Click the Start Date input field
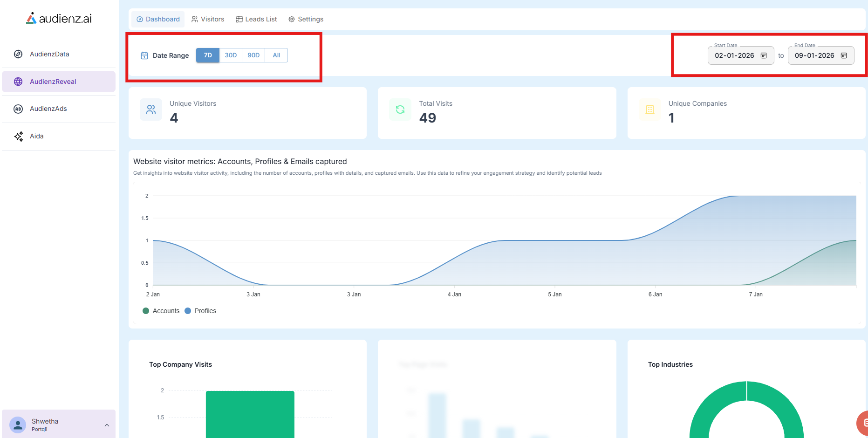 point(734,56)
